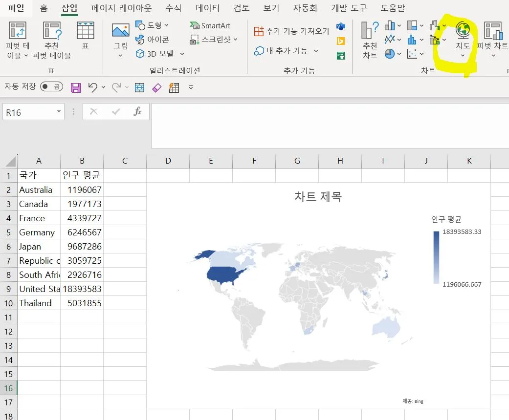Click the eraser icon in Quick Access Toolbar

coord(157,87)
